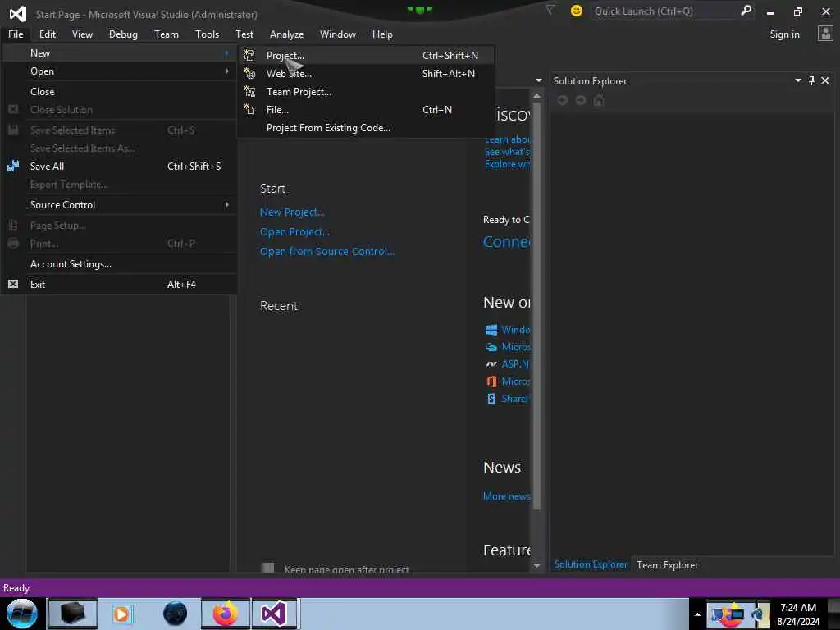The width and height of the screenshot is (840, 630).
Task: Click the Web Site globe icon
Action: pyautogui.click(x=249, y=73)
